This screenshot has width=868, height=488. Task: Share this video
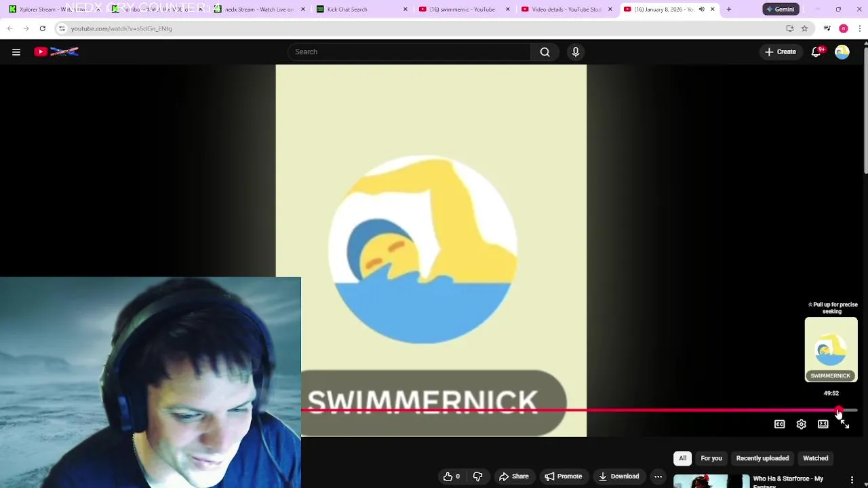[x=513, y=476]
